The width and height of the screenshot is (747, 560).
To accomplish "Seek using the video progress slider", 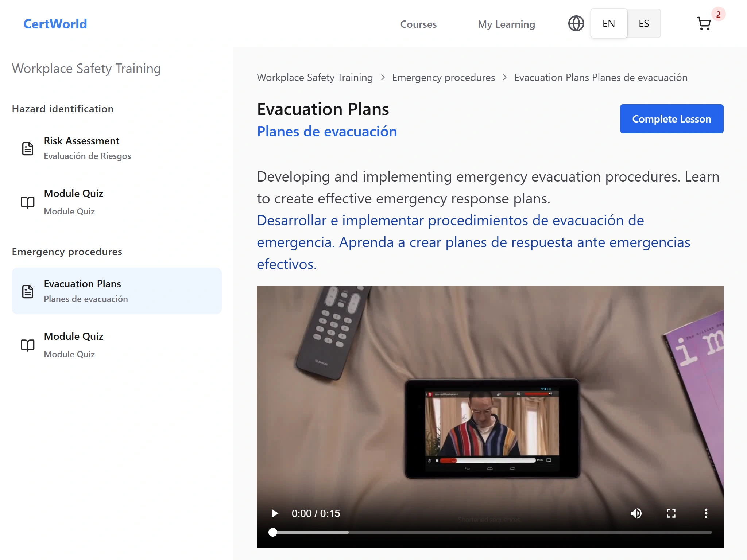I will click(492, 532).
